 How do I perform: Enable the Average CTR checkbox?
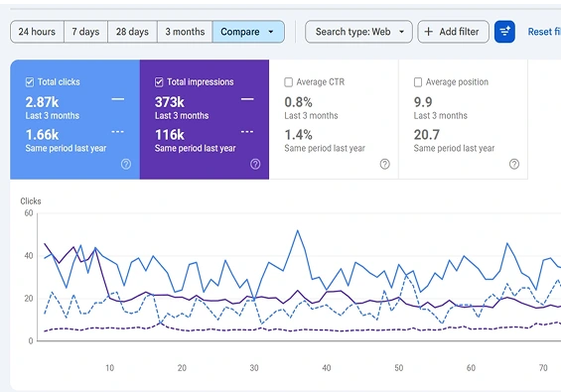click(288, 82)
